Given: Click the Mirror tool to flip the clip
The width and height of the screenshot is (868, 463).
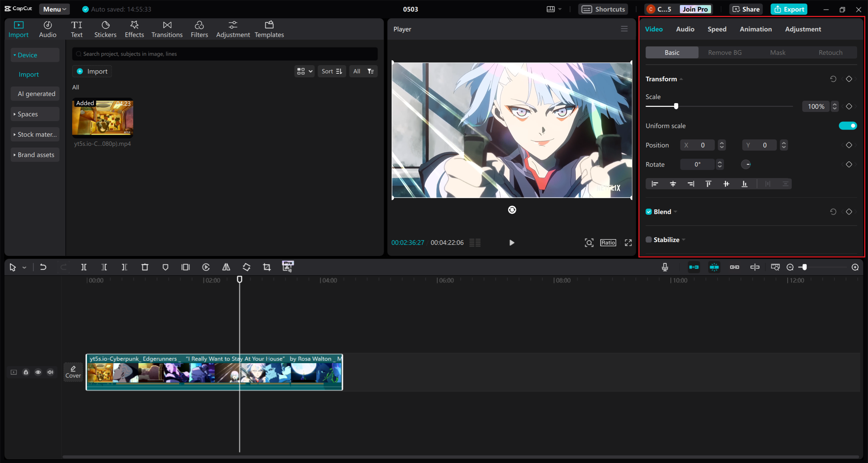Looking at the screenshot, I should coord(226,267).
